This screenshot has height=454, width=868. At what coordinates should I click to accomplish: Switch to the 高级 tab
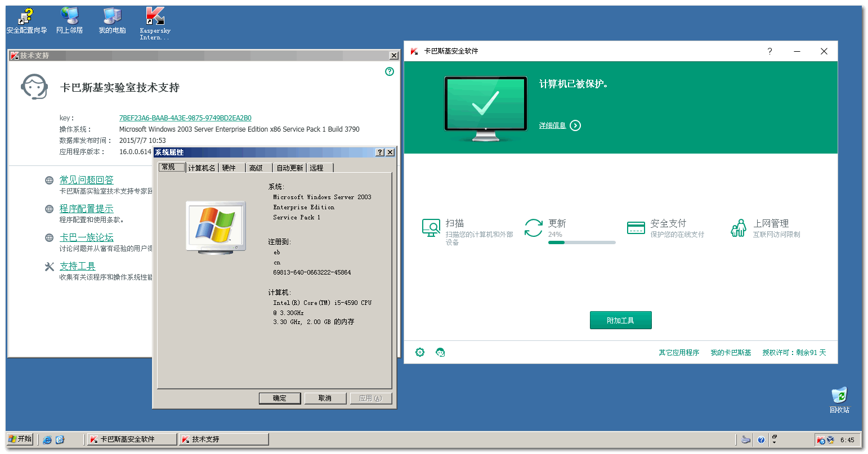click(x=259, y=168)
